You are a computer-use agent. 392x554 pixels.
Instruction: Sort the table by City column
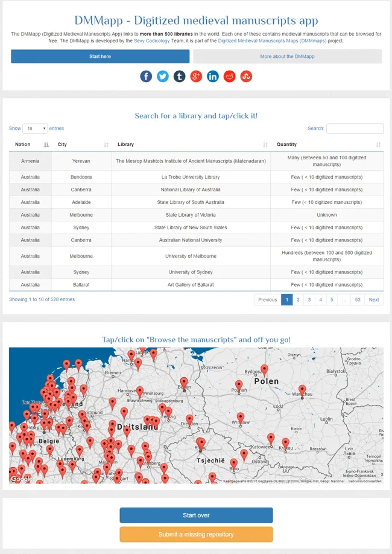[81, 144]
